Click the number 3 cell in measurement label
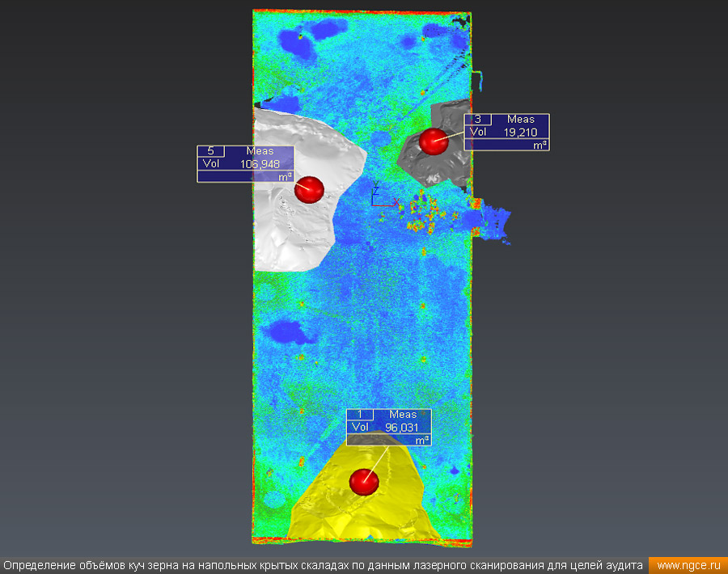728x574 pixels. tap(477, 120)
